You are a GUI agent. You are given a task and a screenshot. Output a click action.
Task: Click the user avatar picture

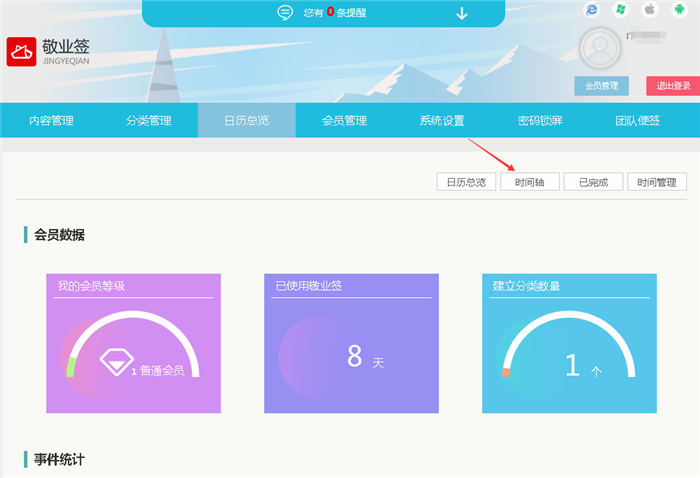pos(600,48)
